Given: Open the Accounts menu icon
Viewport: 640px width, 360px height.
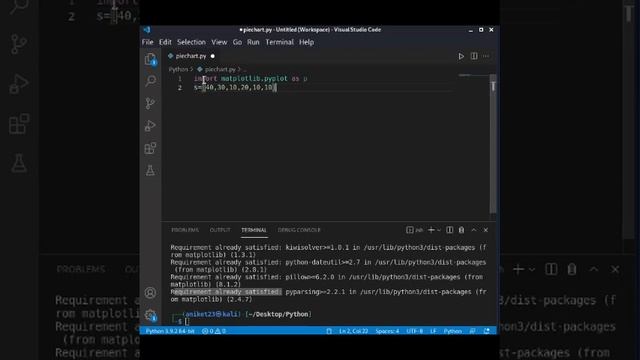Looking at the screenshot, I should point(150,293).
